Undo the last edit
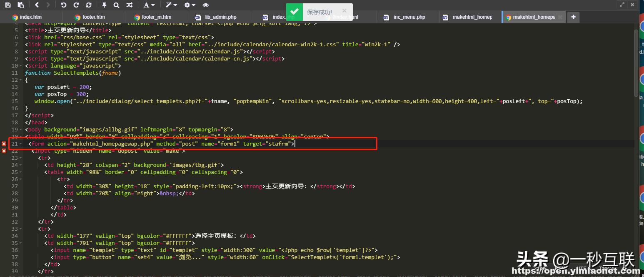This screenshot has height=277, width=644. 63,5
